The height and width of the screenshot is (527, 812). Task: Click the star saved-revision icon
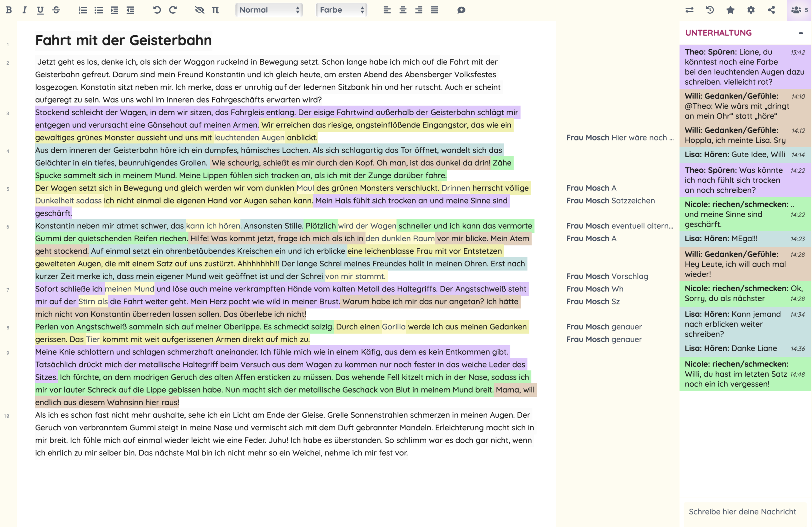click(x=730, y=10)
